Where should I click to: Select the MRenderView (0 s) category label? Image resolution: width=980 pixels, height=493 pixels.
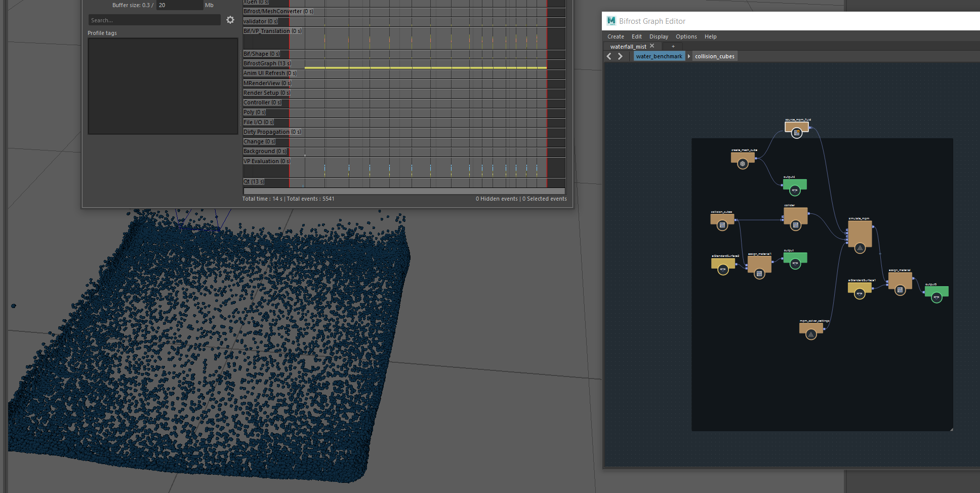coord(267,83)
